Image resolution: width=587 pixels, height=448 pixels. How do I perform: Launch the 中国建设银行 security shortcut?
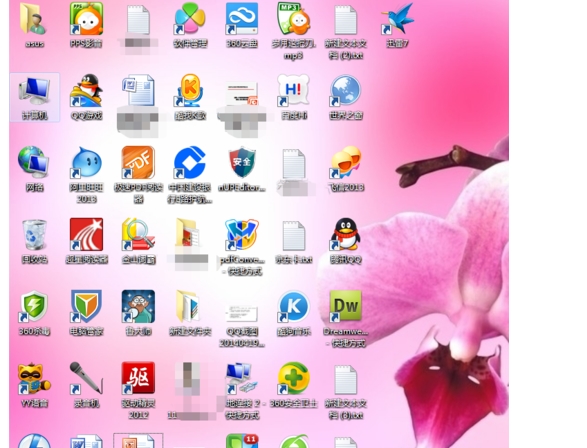click(x=190, y=175)
